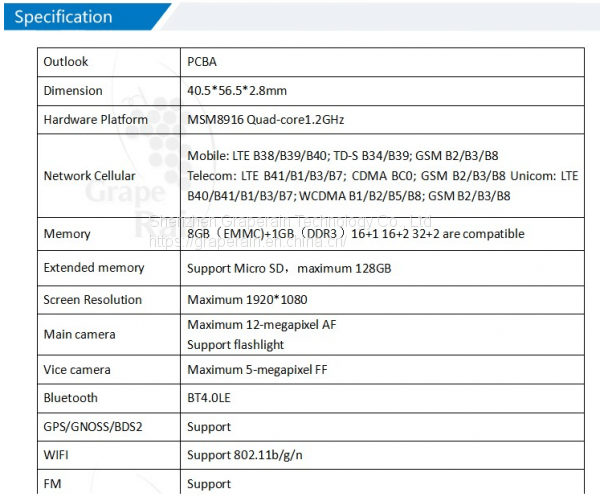600x497 pixels.
Task: Click the Outlook row label
Action: click(x=66, y=62)
